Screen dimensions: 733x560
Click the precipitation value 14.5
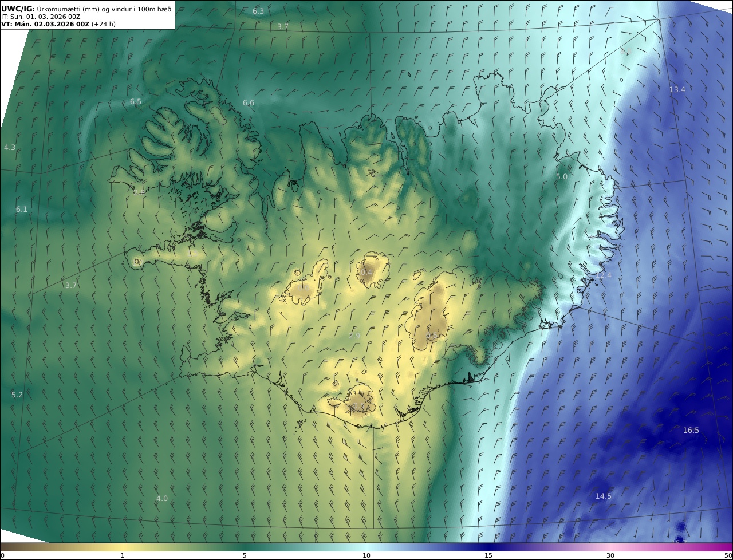point(604,496)
